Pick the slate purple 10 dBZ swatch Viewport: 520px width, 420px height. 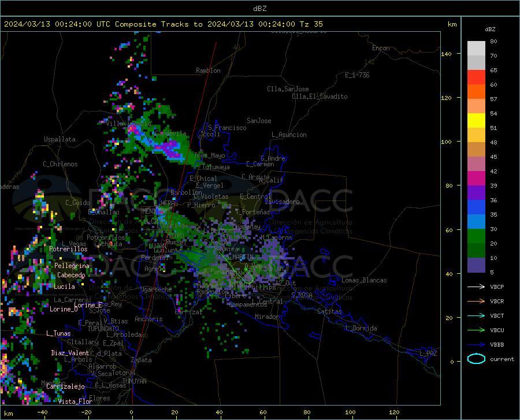(476, 265)
